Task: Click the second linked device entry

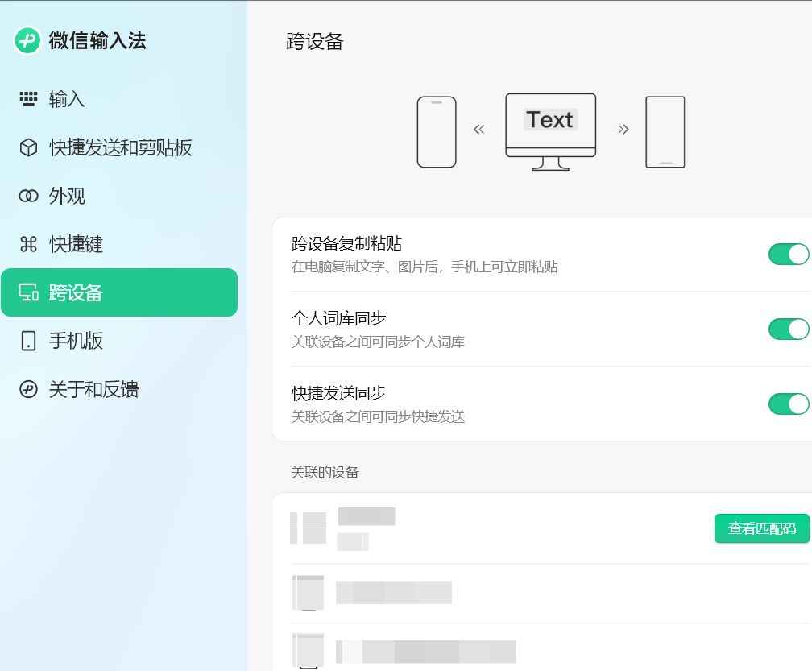Action: (x=483, y=594)
